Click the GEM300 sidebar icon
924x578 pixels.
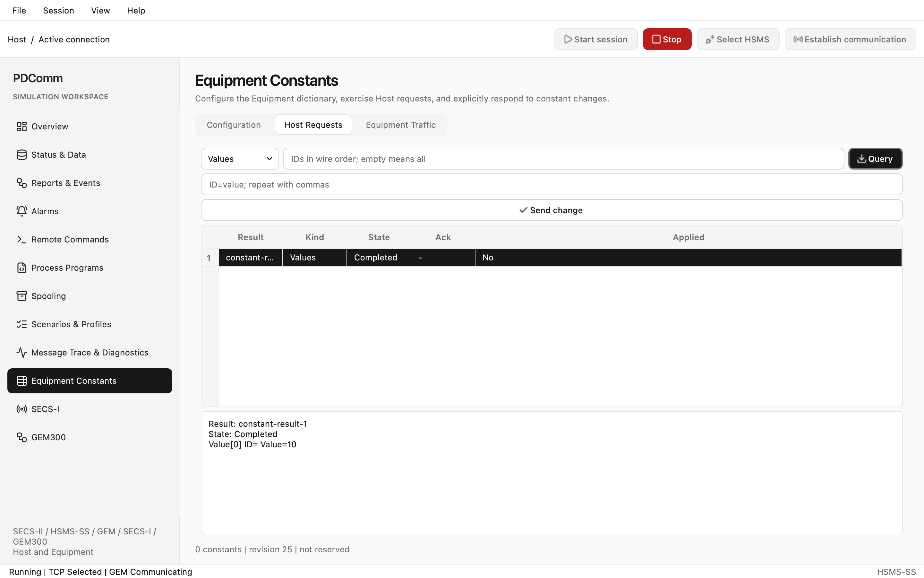click(x=22, y=438)
